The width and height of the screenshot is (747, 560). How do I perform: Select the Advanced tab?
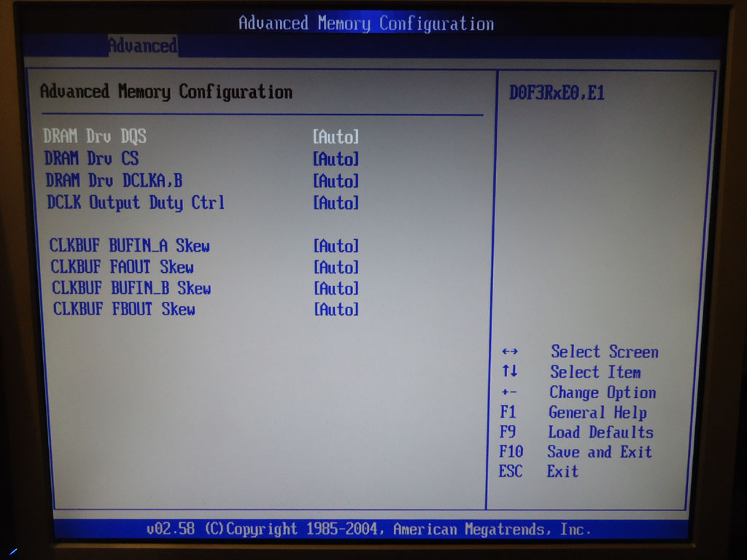(143, 46)
